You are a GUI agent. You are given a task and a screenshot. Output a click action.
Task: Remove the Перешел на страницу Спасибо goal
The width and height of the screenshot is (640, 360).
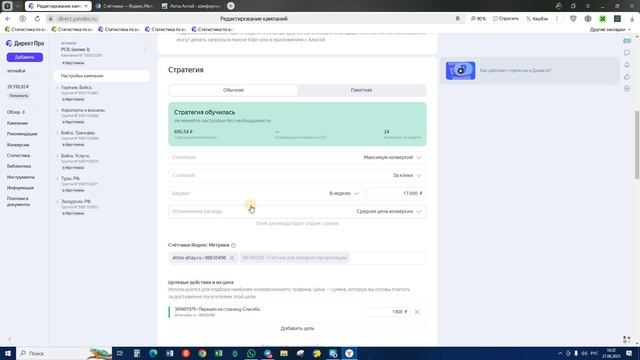click(417, 311)
